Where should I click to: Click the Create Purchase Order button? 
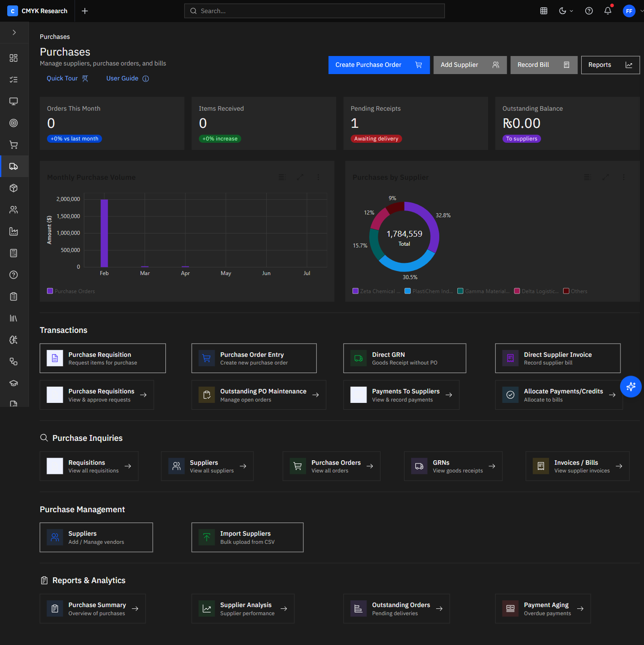click(x=379, y=65)
